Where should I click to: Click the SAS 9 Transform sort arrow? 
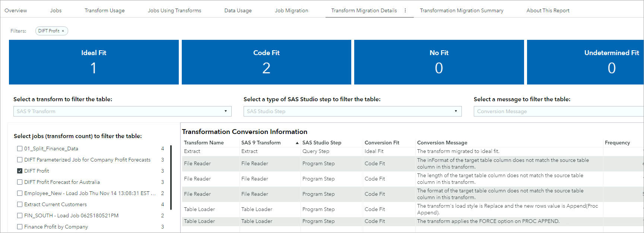(297, 143)
